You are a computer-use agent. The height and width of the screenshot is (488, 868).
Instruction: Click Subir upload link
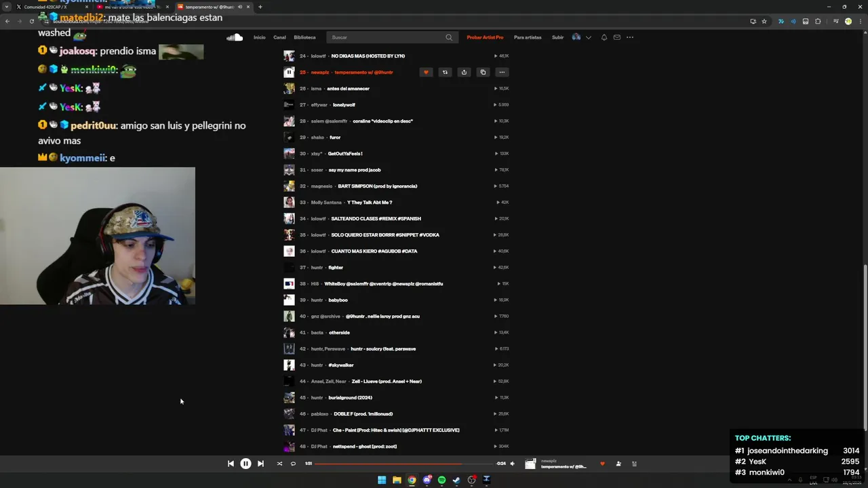point(557,37)
